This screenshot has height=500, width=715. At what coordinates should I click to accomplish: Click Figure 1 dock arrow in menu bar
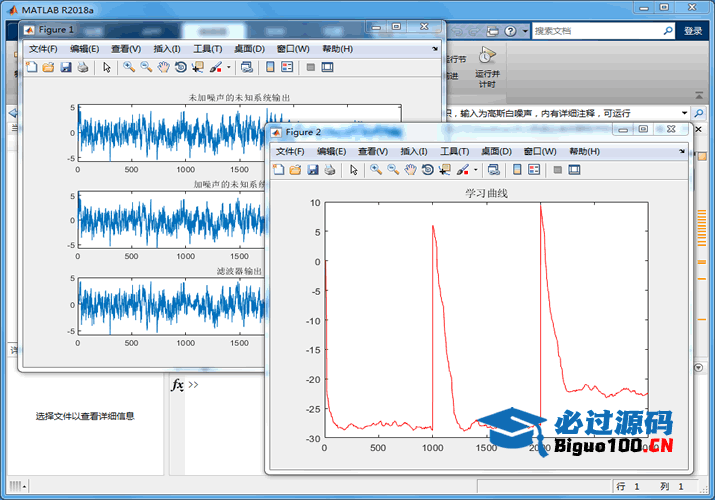tap(435, 48)
